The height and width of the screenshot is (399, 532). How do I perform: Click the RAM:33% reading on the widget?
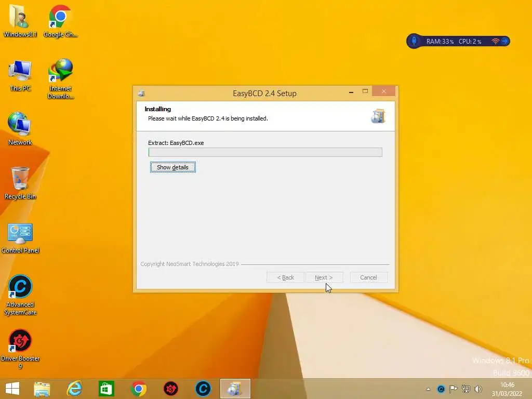(x=440, y=42)
